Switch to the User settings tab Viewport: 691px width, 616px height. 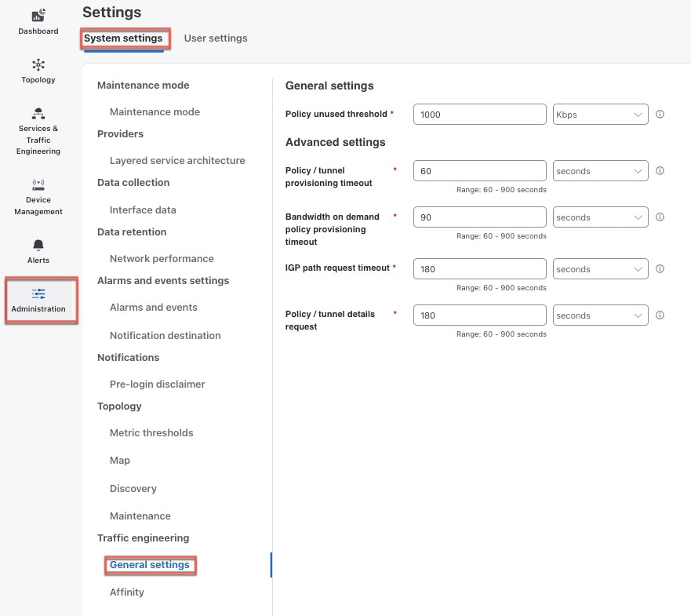[216, 38]
